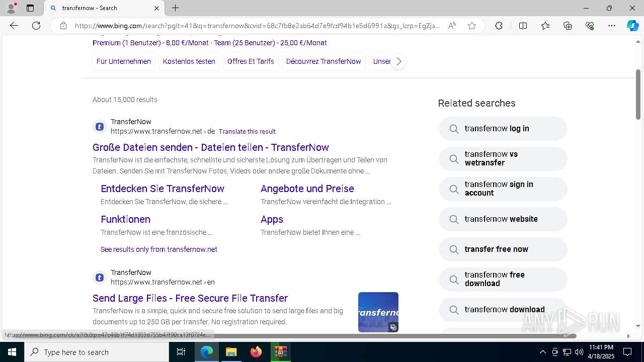644x362 pixels.
Task: Open Settings and more menu
Action: [x=612, y=26]
